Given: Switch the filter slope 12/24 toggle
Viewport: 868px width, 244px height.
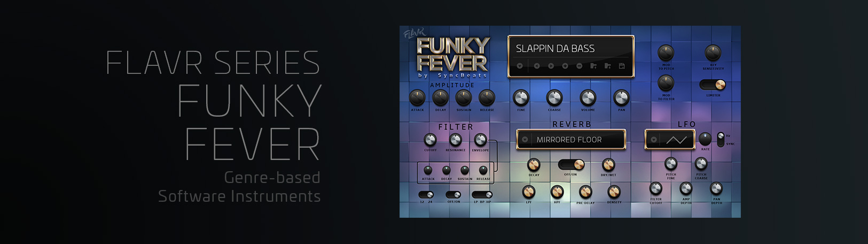Looking at the screenshot, I should click(426, 195).
